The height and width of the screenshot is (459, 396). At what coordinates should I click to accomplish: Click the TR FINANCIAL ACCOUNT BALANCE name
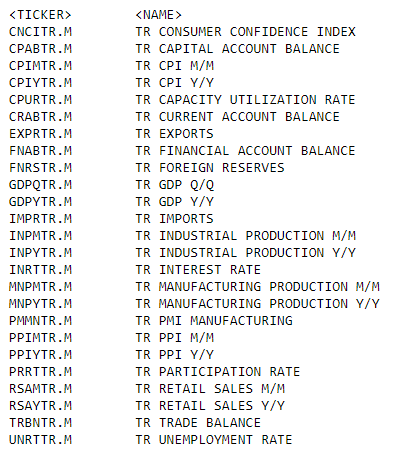[x=246, y=151]
